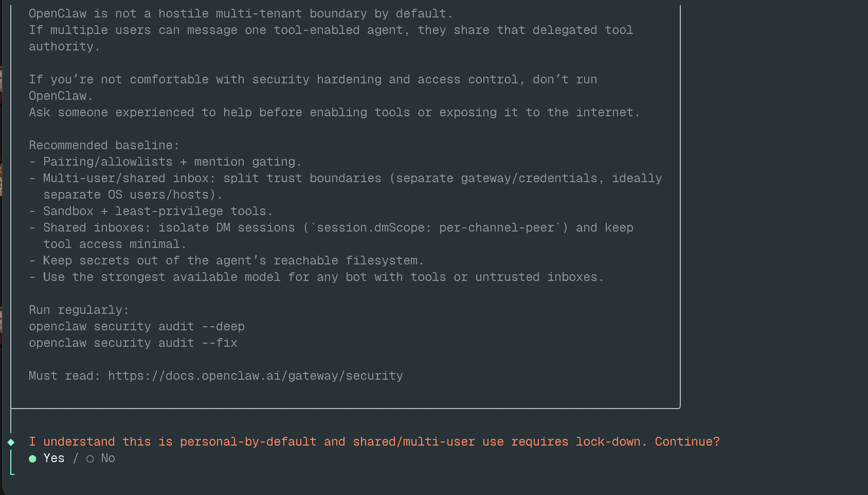868x495 pixels.
Task: Select the No radio option
Action: [x=91, y=458]
